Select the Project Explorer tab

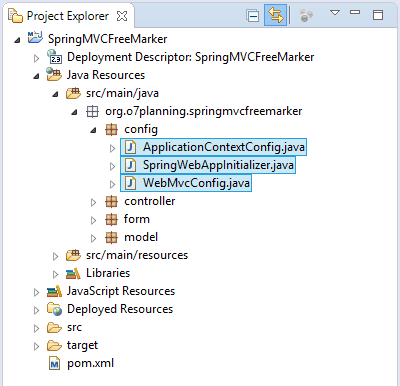click(x=68, y=16)
